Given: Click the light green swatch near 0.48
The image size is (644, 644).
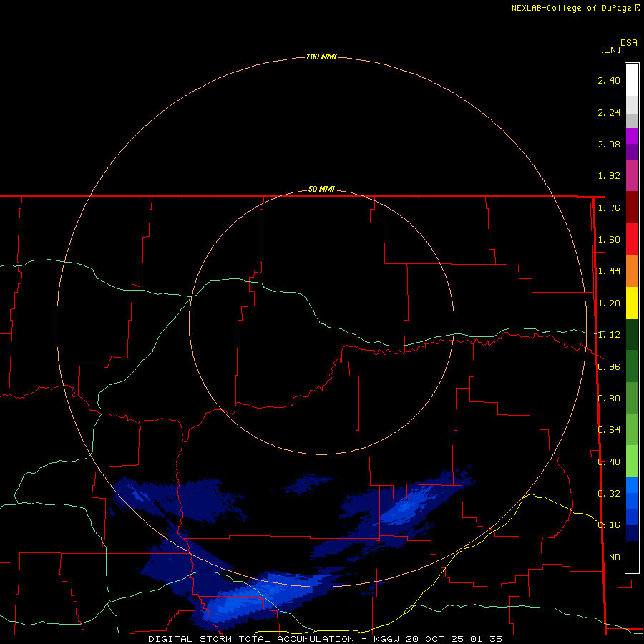Looking at the screenshot, I should [x=632, y=462].
